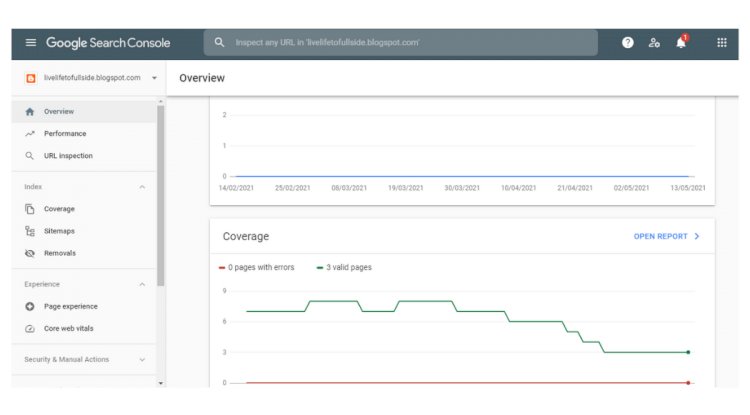Click OPEN REPORT for Coverage
This screenshot has width=750, height=415.
click(x=660, y=236)
